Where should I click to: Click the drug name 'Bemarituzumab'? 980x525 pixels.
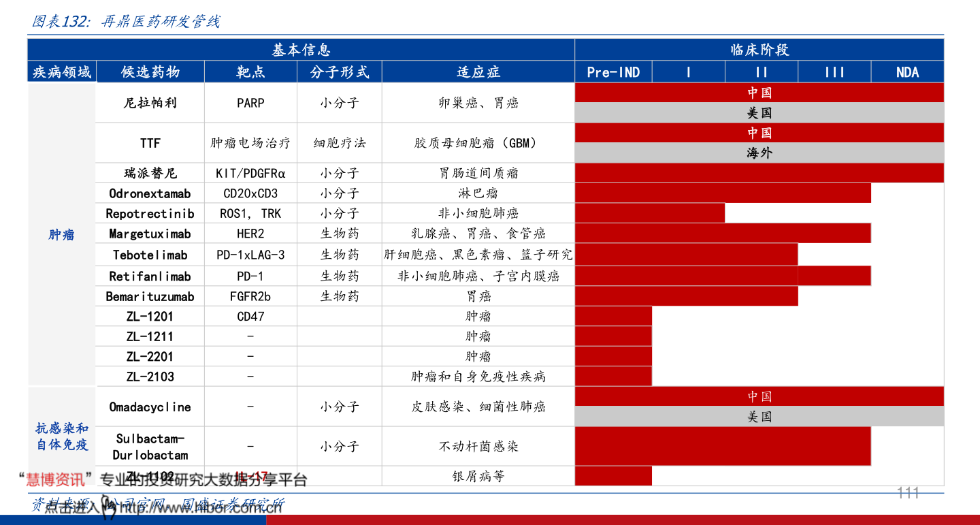[x=150, y=296]
